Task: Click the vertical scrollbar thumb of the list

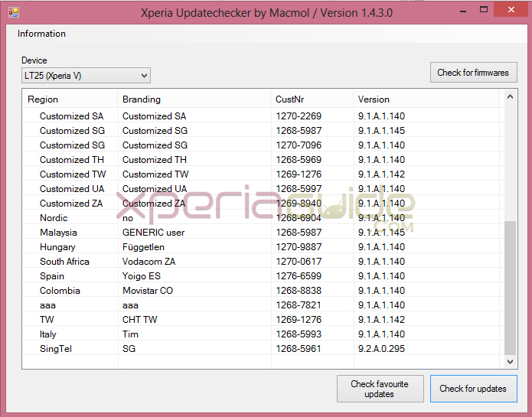Action: [x=510, y=288]
